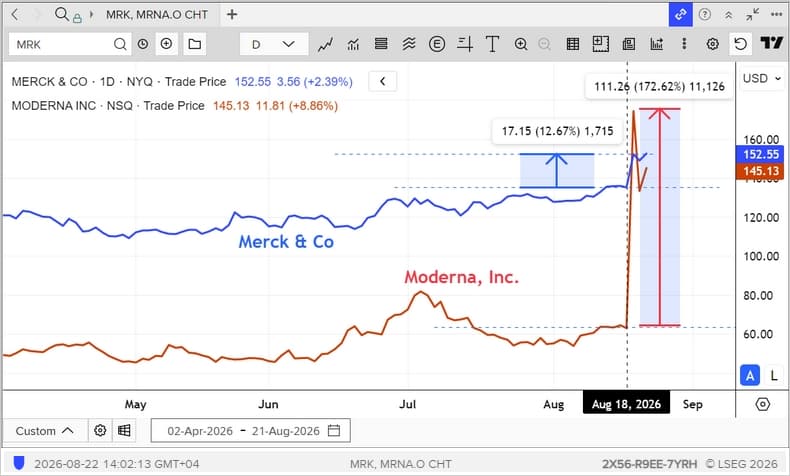Click the wavy lines compare icon
Viewport: 790px width, 476px height.
coord(409,44)
